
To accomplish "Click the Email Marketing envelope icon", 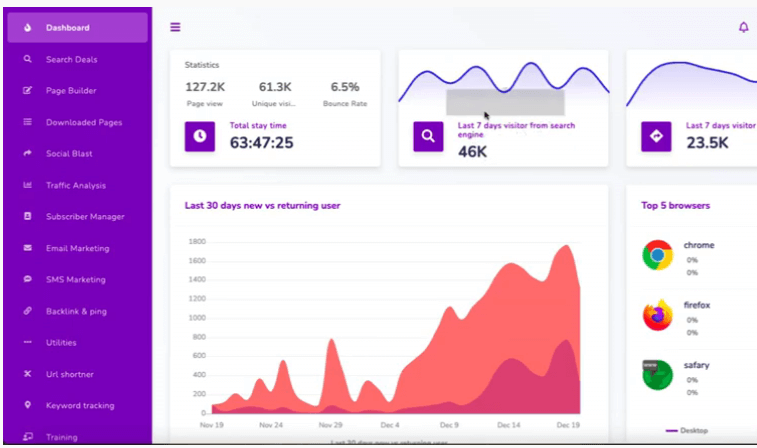I will (28, 248).
